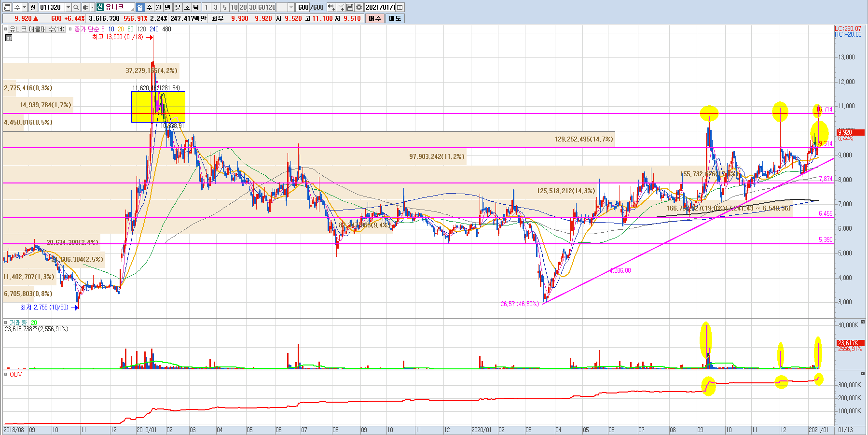868x435 pixels.
Task: Select interval button 1
Action: [206, 7]
